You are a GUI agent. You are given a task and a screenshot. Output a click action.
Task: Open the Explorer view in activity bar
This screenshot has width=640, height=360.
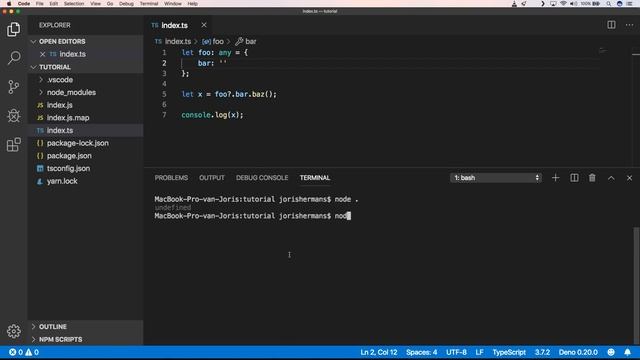tap(13, 29)
